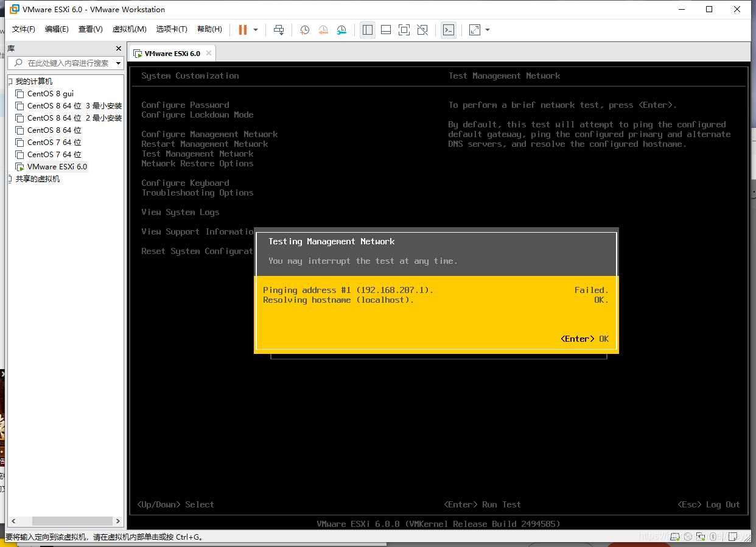Select CentOS 8 gui in the library
This screenshot has width=756, height=547.
click(x=51, y=94)
